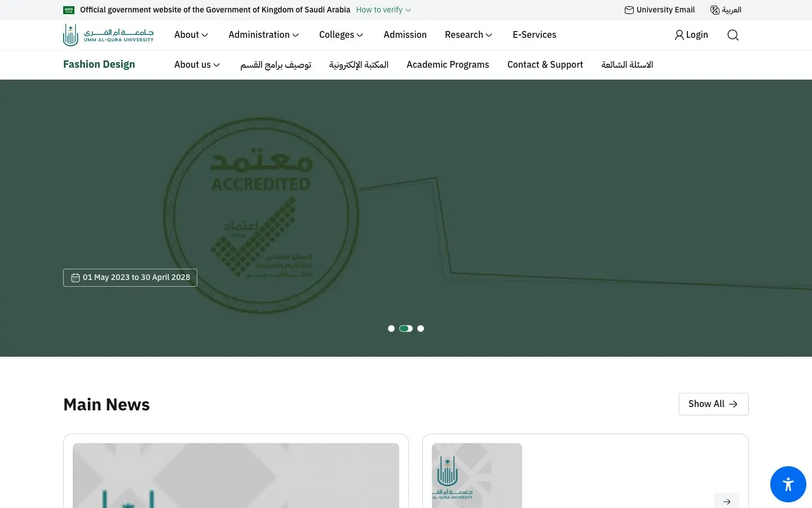Expand How to verify dropdown
Image resolution: width=812 pixels, height=508 pixels.
click(x=383, y=10)
